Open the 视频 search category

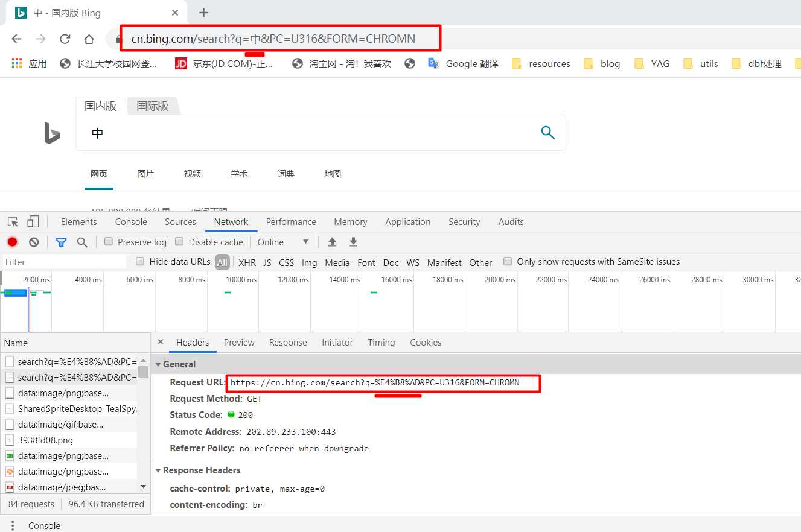point(193,174)
